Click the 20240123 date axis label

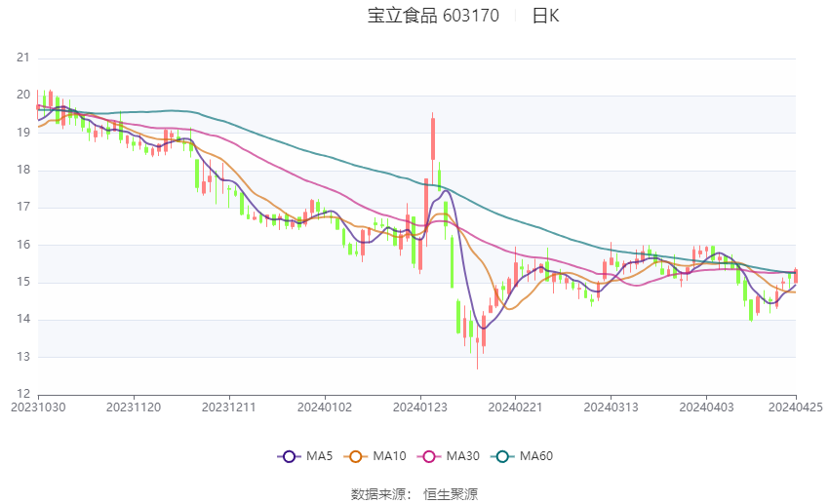pos(420,407)
